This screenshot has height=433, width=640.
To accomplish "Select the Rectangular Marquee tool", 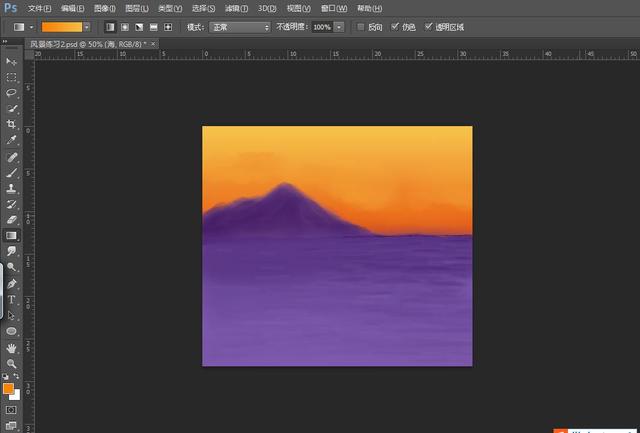I will coord(12,77).
